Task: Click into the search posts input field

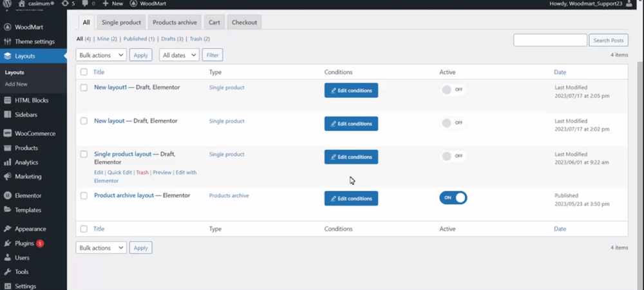Action: (x=551, y=40)
